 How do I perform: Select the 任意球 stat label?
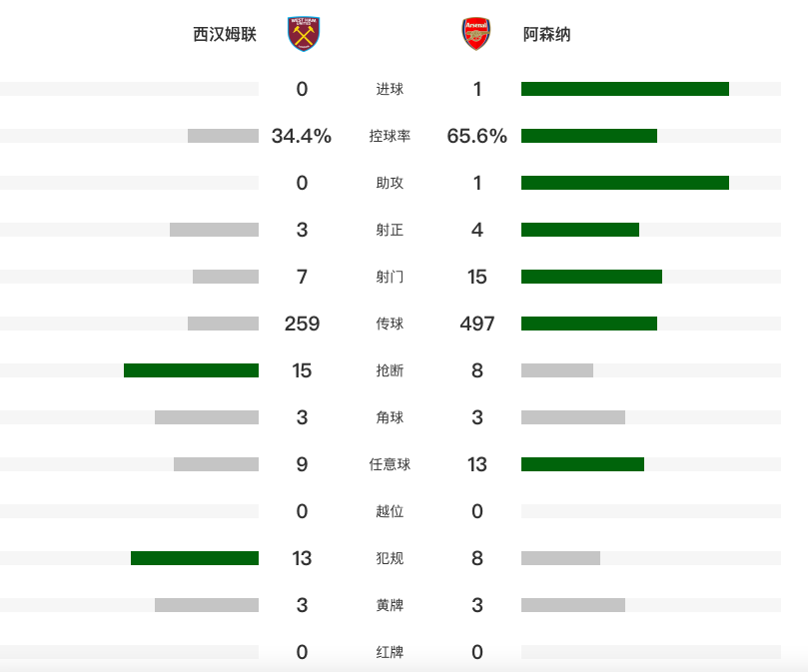point(390,464)
